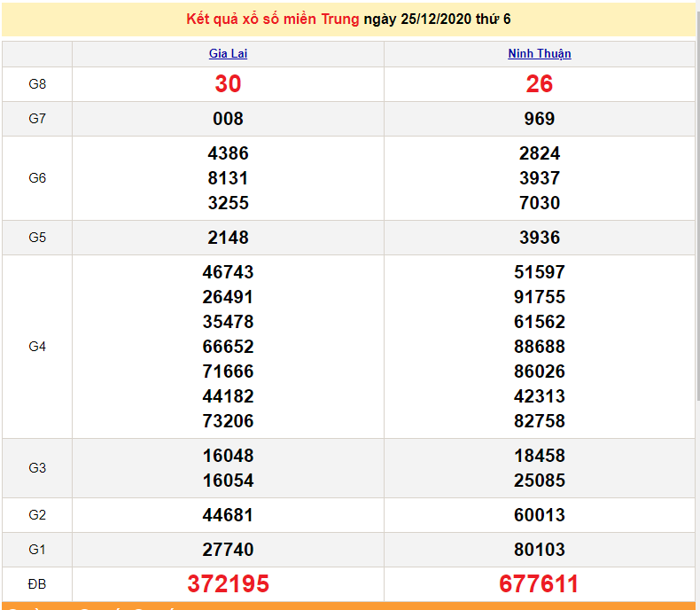Select the G6 row label
700x610 pixels.
[x=37, y=178]
